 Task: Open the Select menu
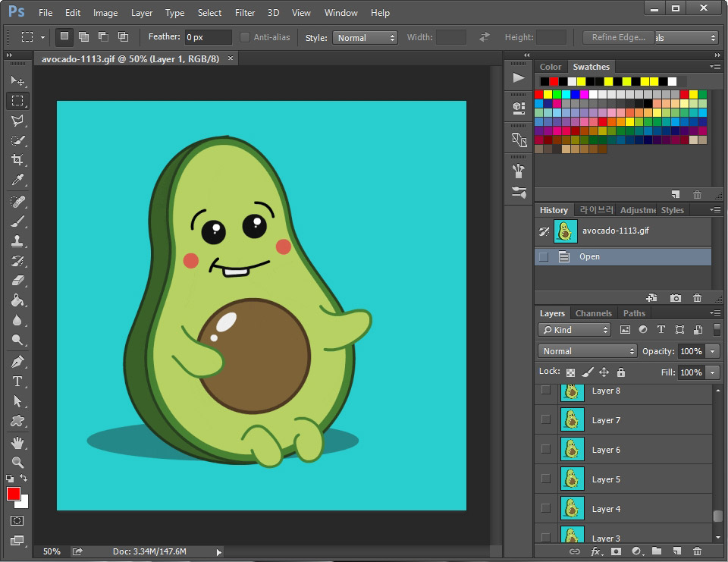209,13
